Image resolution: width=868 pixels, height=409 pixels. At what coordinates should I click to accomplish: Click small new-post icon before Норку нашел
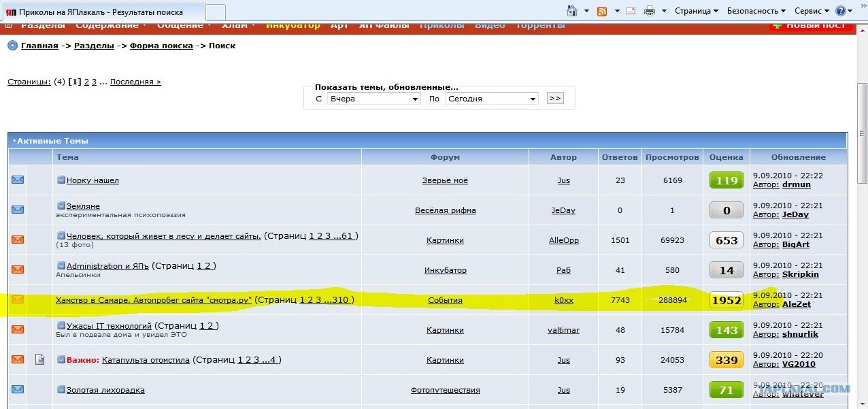(x=61, y=180)
